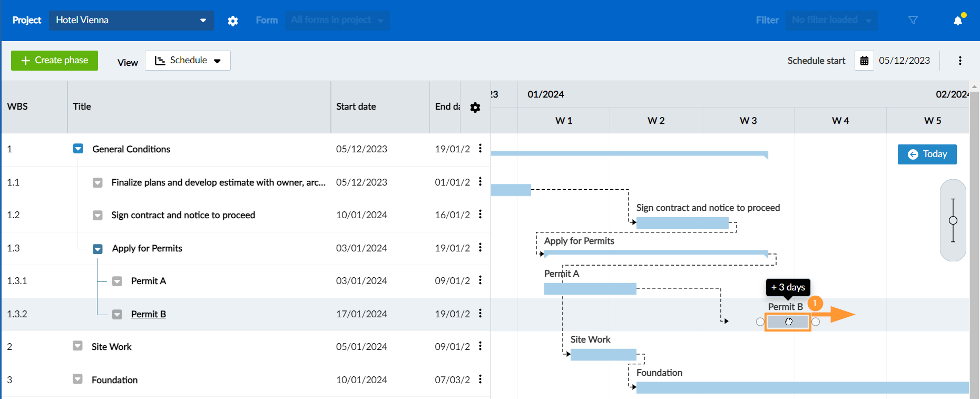This screenshot has height=399, width=980.
Task: Jump to Today in the Gantt chart
Action: (x=927, y=154)
